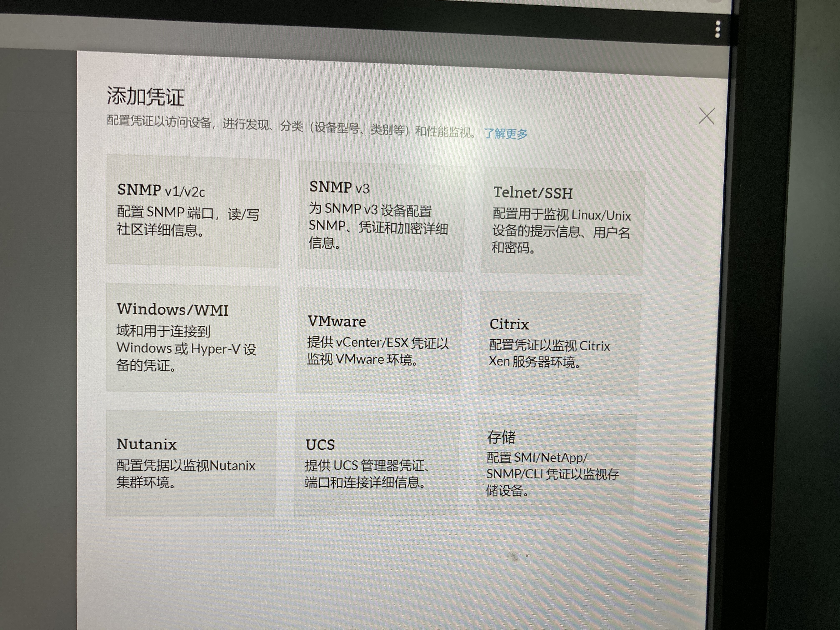
Task: Pick the Telnet/SSH credential type
Action: pos(533,193)
